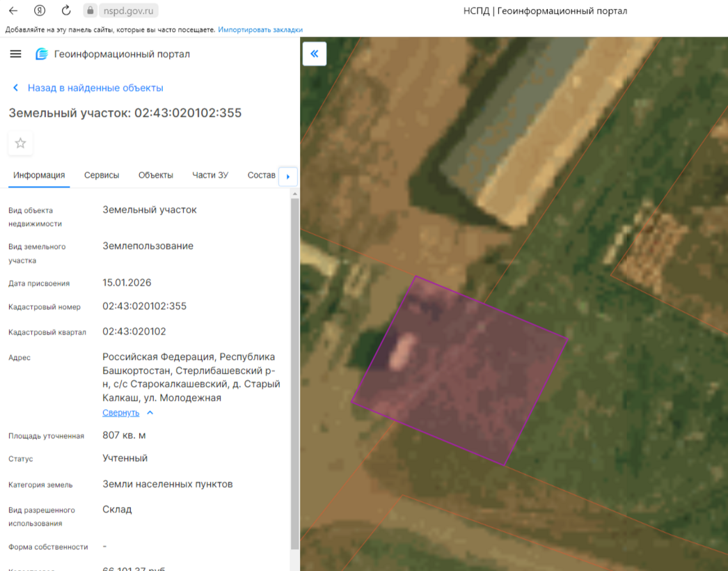
Task: Click the site security lock icon
Action: click(89, 10)
